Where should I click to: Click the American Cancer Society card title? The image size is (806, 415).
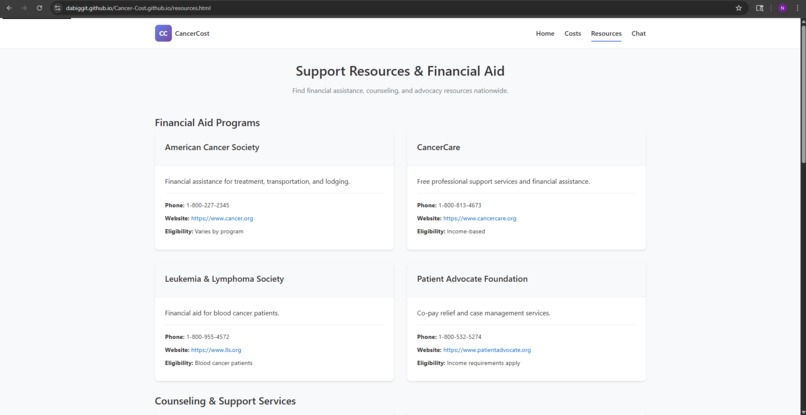pyautogui.click(x=212, y=148)
